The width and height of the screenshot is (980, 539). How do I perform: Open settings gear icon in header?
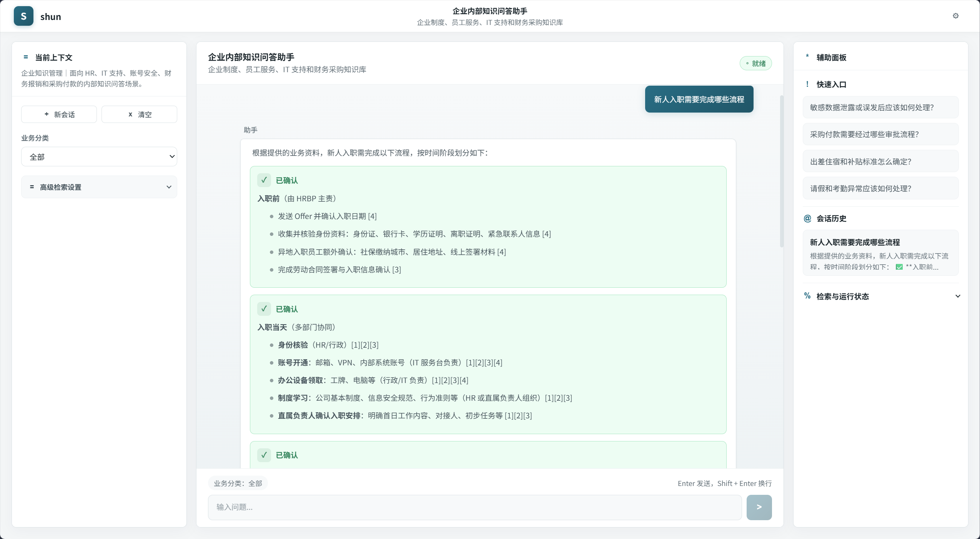(x=955, y=16)
